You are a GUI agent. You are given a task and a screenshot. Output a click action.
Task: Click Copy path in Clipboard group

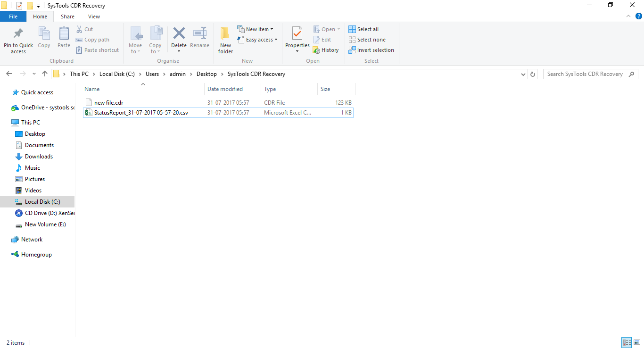(x=92, y=40)
